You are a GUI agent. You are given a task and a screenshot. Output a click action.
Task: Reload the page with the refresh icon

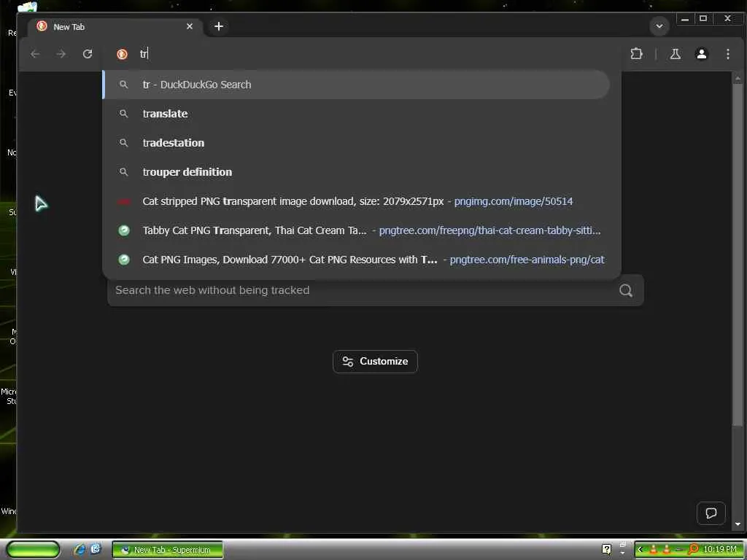point(88,54)
